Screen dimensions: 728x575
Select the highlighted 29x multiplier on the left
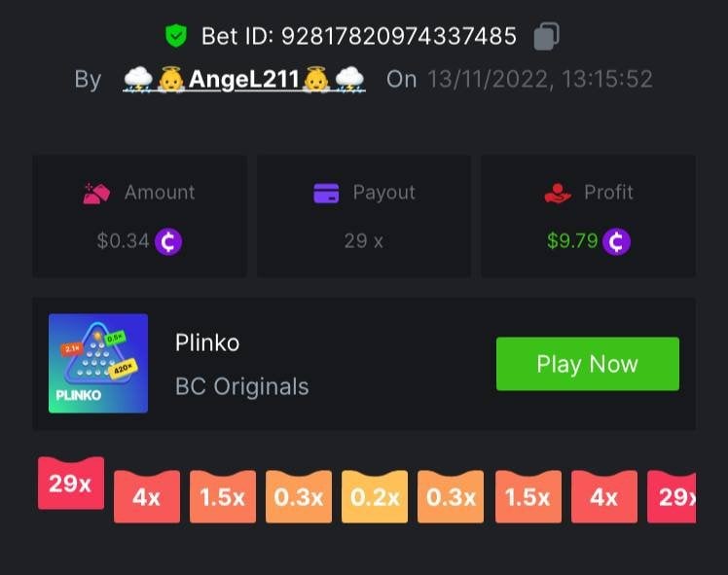(71, 484)
